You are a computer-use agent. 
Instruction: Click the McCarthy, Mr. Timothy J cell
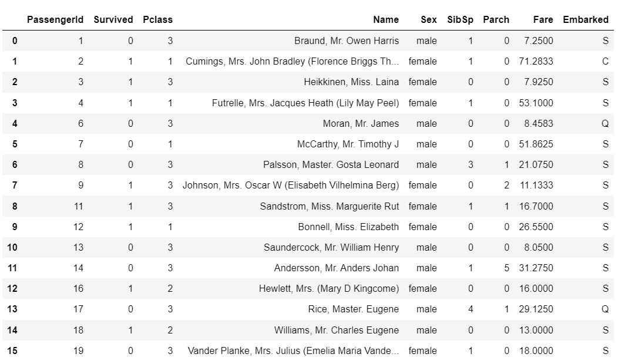pyautogui.click(x=348, y=144)
